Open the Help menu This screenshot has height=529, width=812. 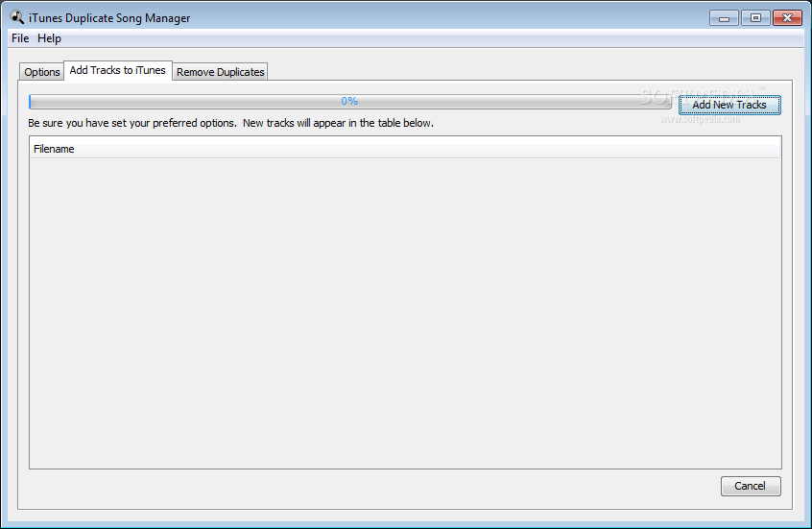(x=49, y=38)
